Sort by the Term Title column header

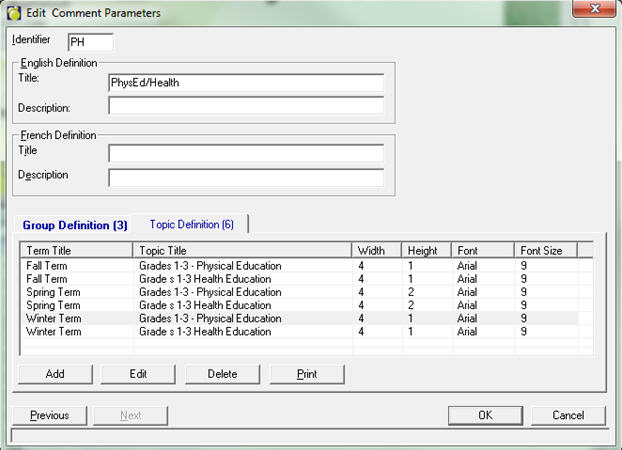[76, 250]
